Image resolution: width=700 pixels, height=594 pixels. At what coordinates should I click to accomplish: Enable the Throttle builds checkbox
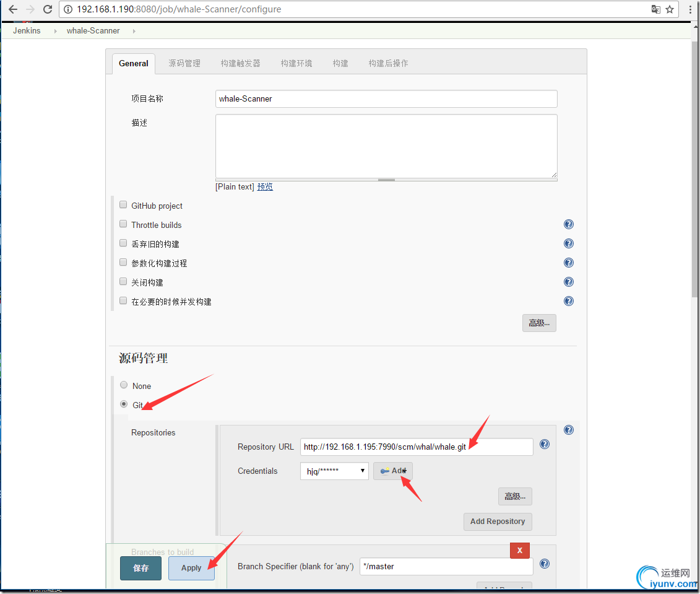[123, 224]
